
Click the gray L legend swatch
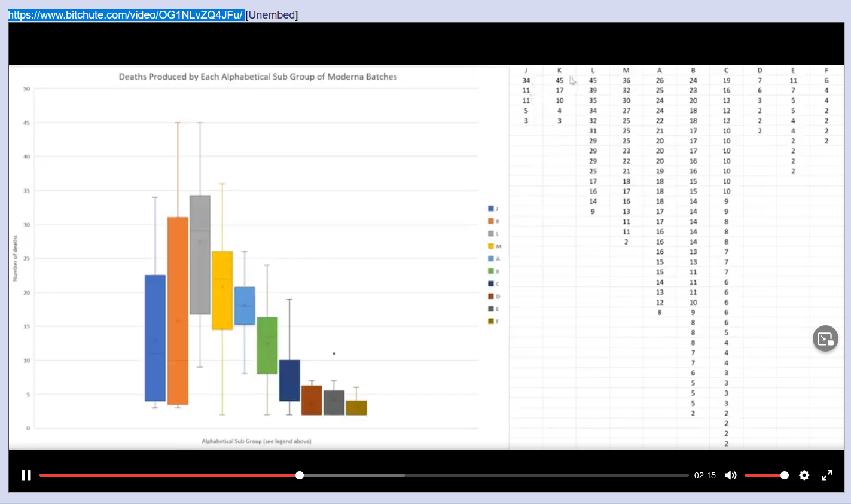[x=491, y=234]
